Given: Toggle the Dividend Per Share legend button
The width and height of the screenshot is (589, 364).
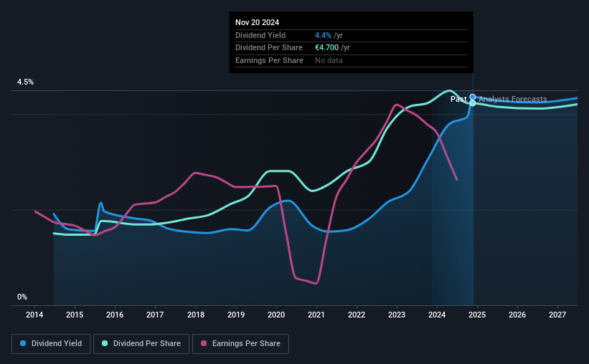Looking at the screenshot, I should pyautogui.click(x=141, y=344).
